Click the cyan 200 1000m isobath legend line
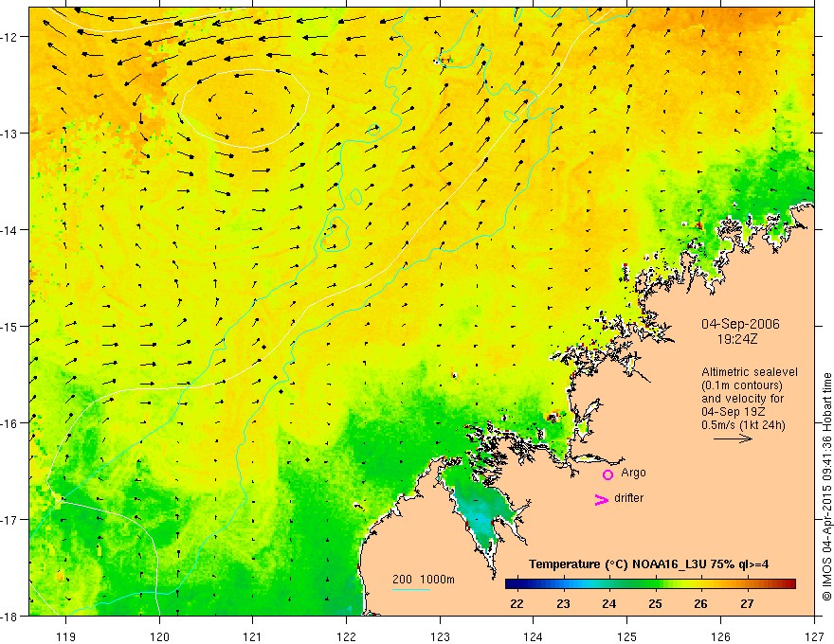Viewport: 834px width, 644px height. click(411, 589)
